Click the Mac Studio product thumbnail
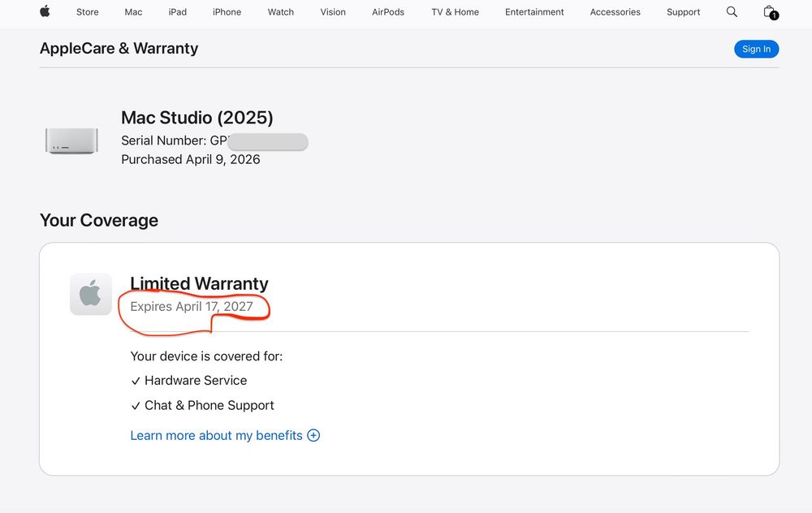Viewport: 812px width, 513px height. pyautogui.click(x=72, y=140)
